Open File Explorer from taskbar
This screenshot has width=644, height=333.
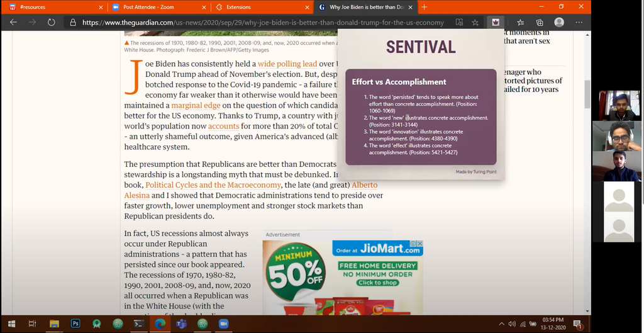[x=54, y=324]
